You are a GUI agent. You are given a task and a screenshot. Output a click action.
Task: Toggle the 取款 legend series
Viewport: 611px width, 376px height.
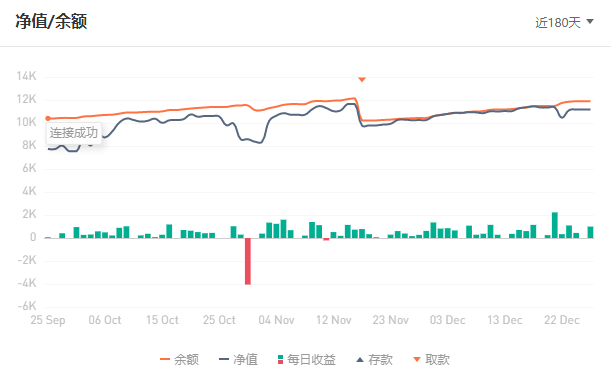tap(431, 359)
